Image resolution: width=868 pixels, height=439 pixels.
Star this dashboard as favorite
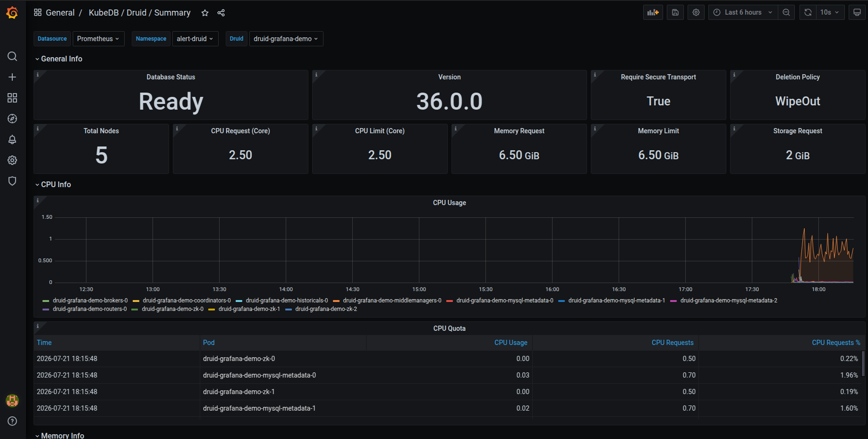(205, 13)
